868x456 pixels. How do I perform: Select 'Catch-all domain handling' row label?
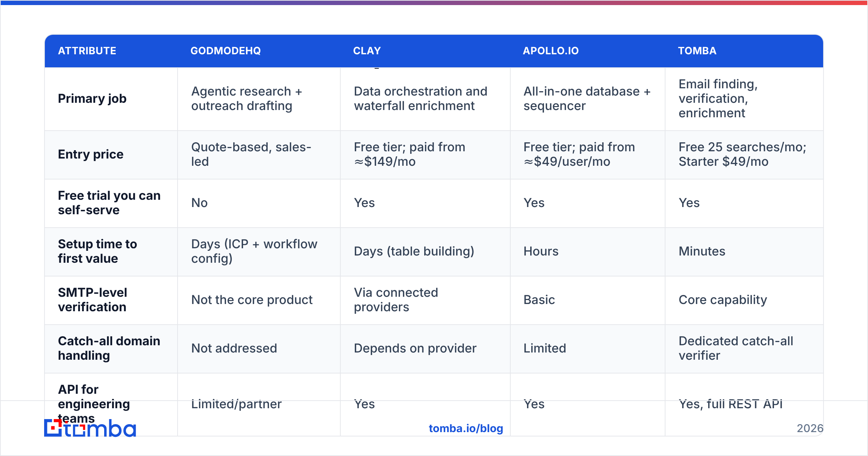coord(109,348)
